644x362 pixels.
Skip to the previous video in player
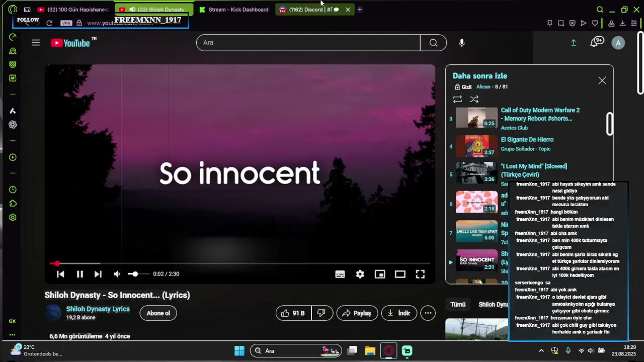[60, 274]
